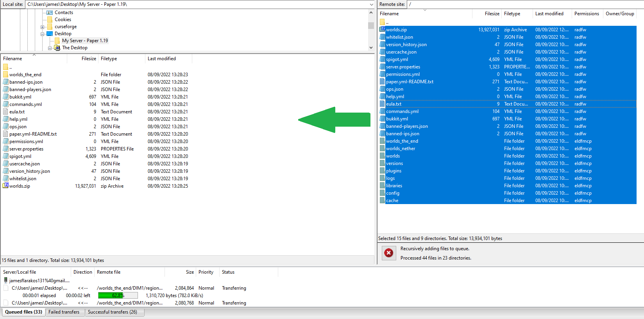Click the Status column header in queue
This screenshot has height=319, width=644.
pyautogui.click(x=249, y=272)
